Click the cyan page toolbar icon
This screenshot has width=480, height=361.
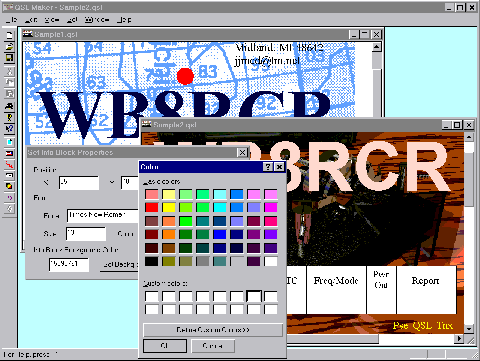(9, 142)
